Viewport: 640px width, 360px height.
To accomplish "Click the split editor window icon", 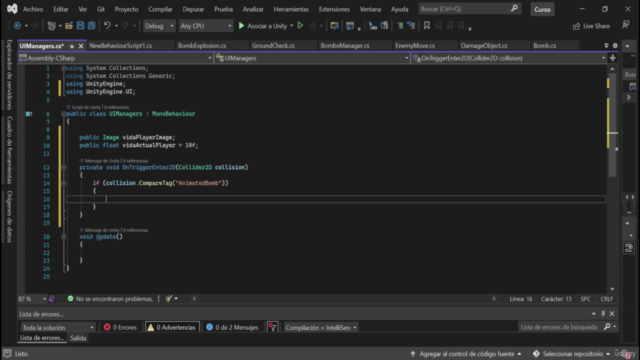I will pos(613,58).
